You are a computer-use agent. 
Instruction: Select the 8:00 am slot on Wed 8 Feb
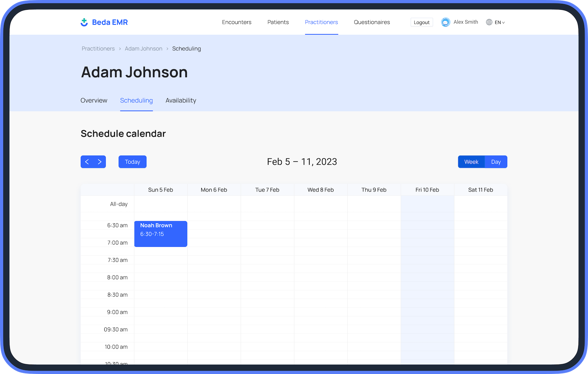(321, 281)
